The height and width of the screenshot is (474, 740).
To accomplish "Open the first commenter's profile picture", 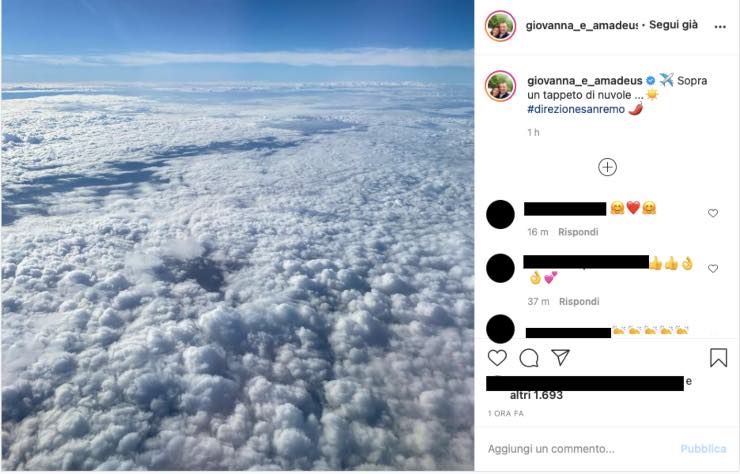I will click(500, 214).
